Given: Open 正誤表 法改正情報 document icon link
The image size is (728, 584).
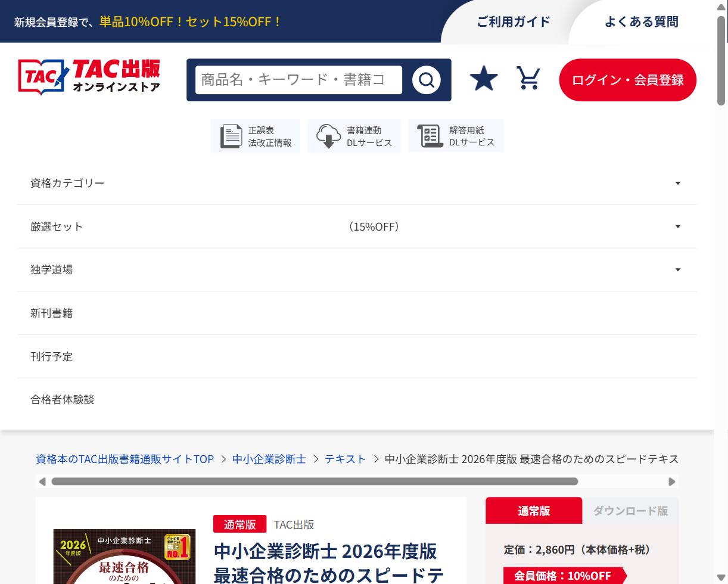Looking at the screenshot, I should coord(256,136).
